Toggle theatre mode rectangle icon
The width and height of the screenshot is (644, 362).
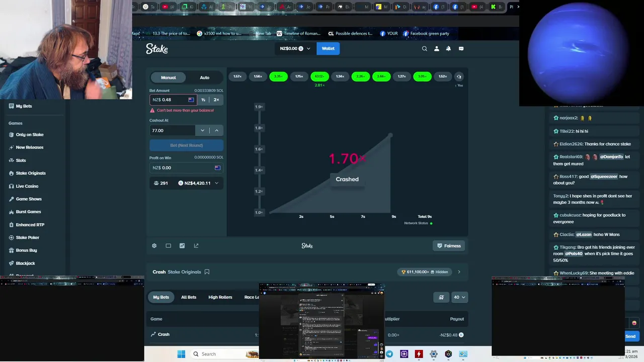coord(169,246)
